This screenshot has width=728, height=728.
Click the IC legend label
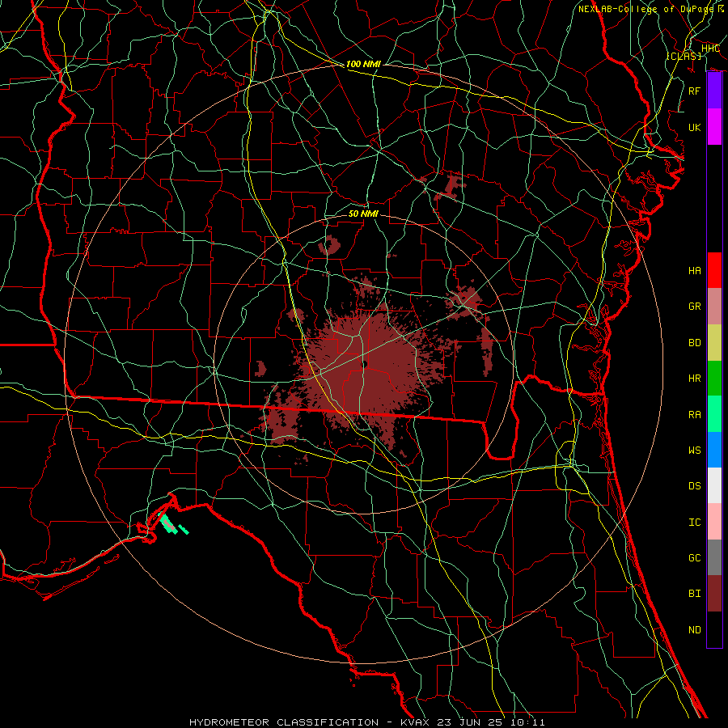click(x=695, y=523)
